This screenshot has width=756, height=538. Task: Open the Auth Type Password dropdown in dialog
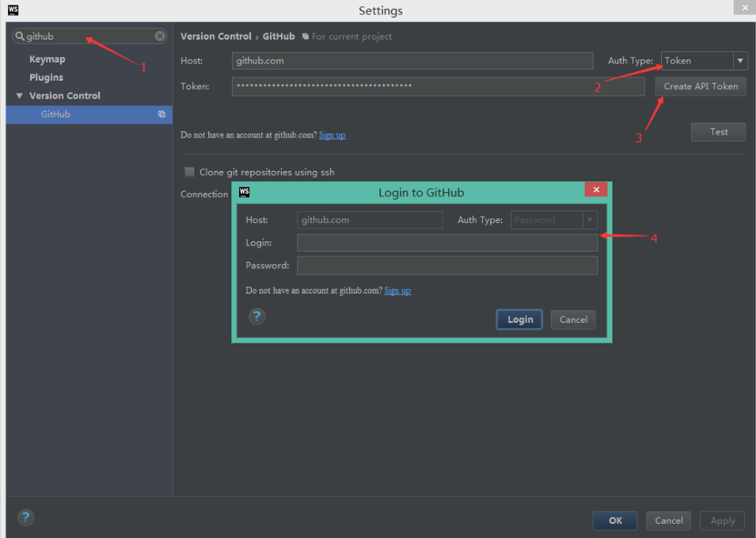point(590,220)
